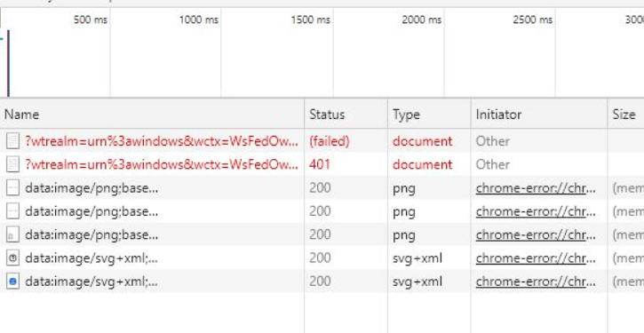Click the document type cell in the (failed) row
644x333 pixels.
click(x=422, y=141)
